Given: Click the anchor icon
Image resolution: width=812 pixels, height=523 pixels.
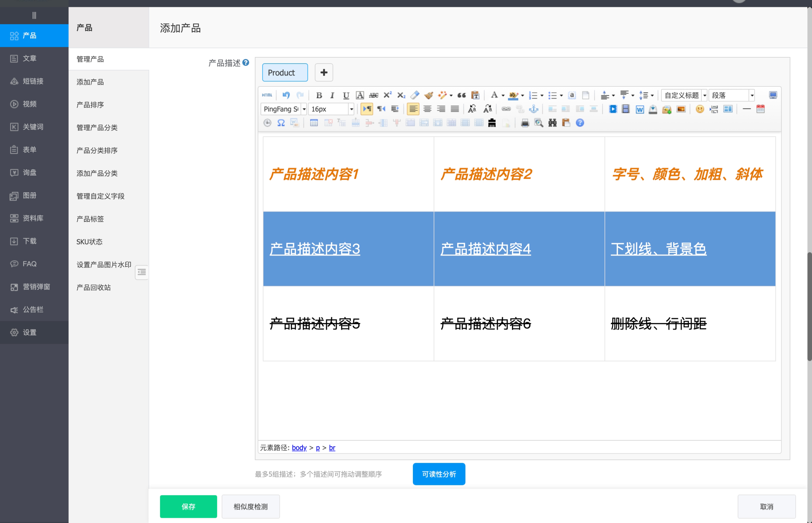Looking at the screenshot, I should click(x=534, y=109).
